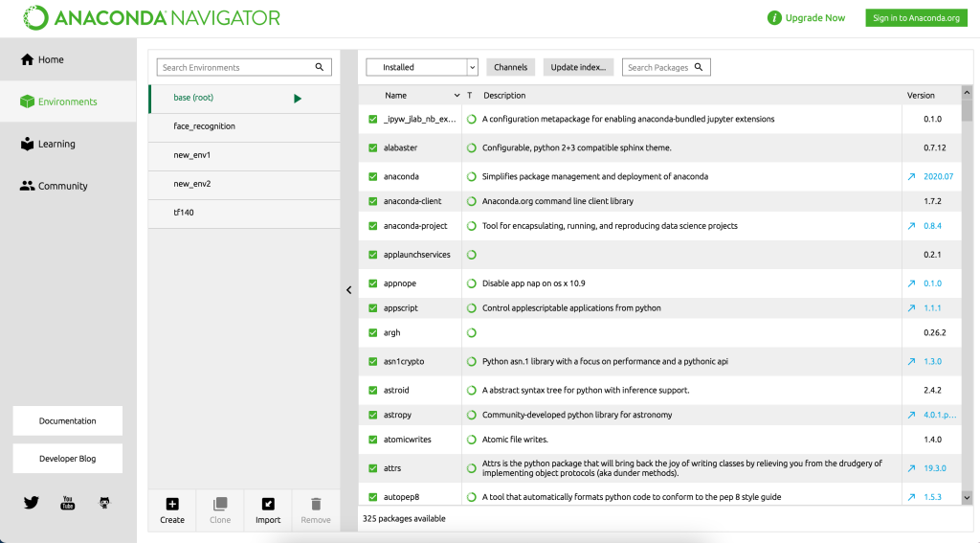
Task: Click the Update index button
Action: [578, 67]
